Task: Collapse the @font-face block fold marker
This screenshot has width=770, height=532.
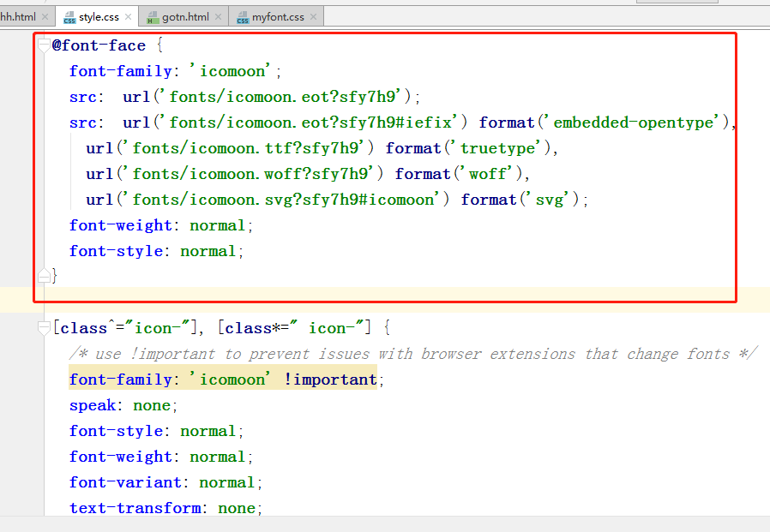Action: pyautogui.click(x=45, y=45)
